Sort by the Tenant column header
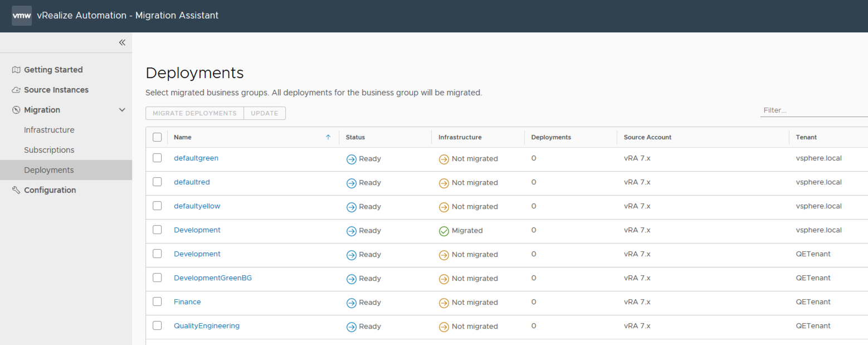The height and width of the screenshot is (345, 868). [806, 137]
